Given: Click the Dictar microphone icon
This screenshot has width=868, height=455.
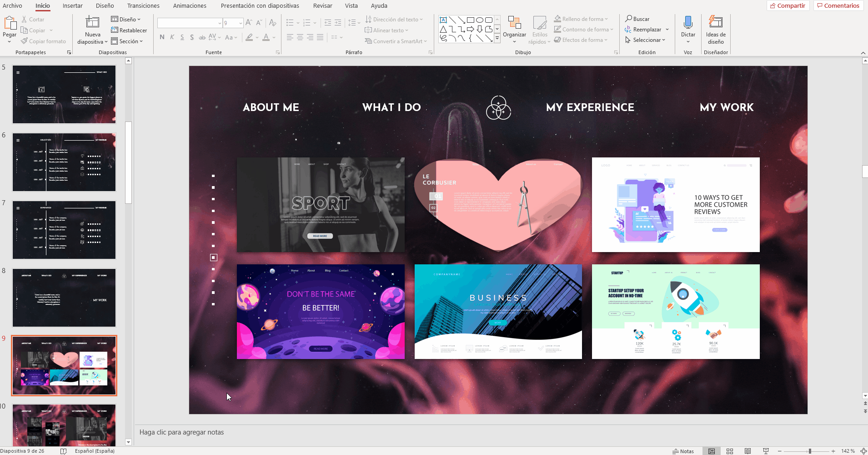Looking at the screenshot, I should coord(688,22).
